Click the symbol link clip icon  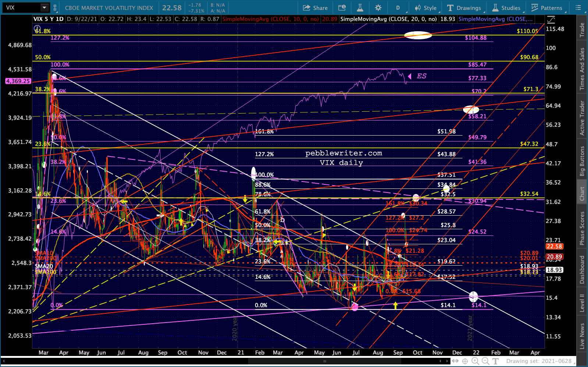[55, 7]
